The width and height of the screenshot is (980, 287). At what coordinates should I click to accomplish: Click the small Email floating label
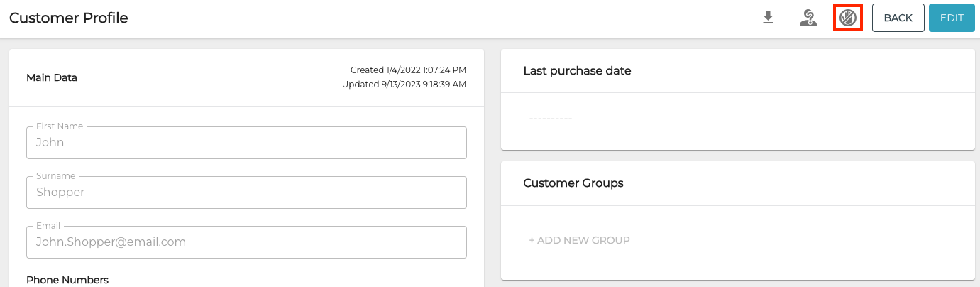pyautogui.click(x=48, y=226)
